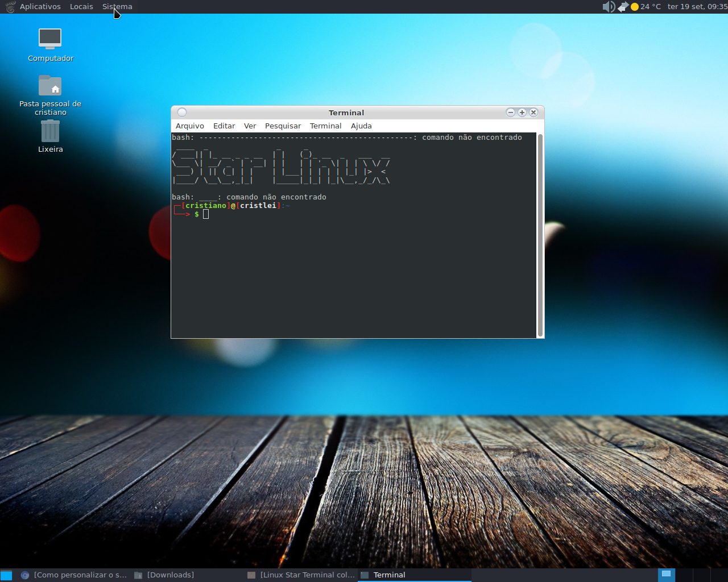Click the Terminal vertical scrollbar
The width and height of the screenshot is (728, 582).
pyautogui.click(x=540, y=235)
